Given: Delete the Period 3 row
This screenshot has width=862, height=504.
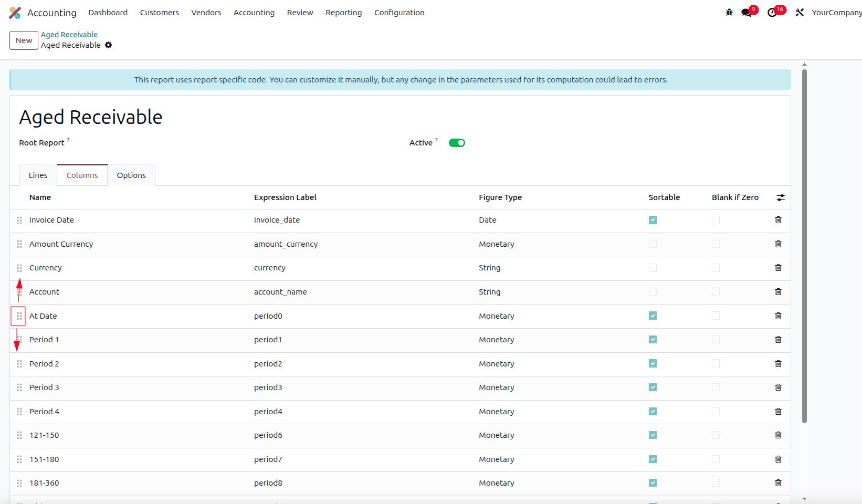Looking at the screenshot, I should (778, 387).
